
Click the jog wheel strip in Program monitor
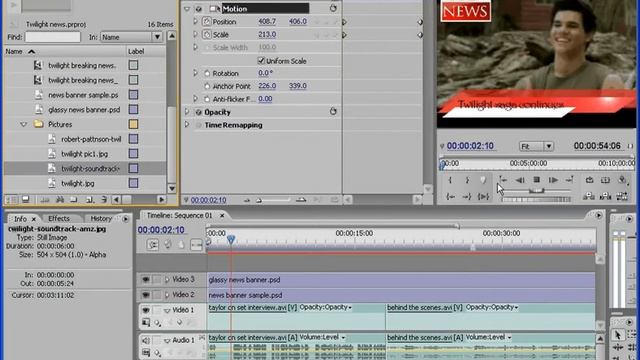coord(536,200)
